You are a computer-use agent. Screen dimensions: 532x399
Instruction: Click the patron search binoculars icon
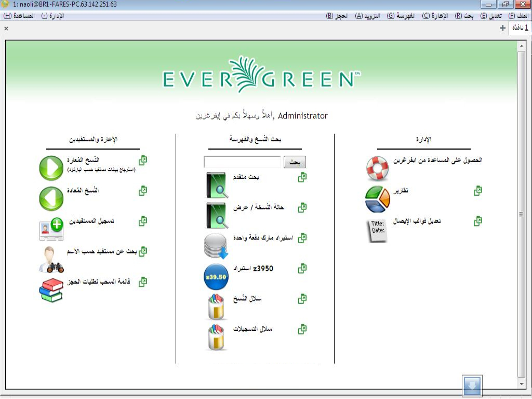(51, 260)
